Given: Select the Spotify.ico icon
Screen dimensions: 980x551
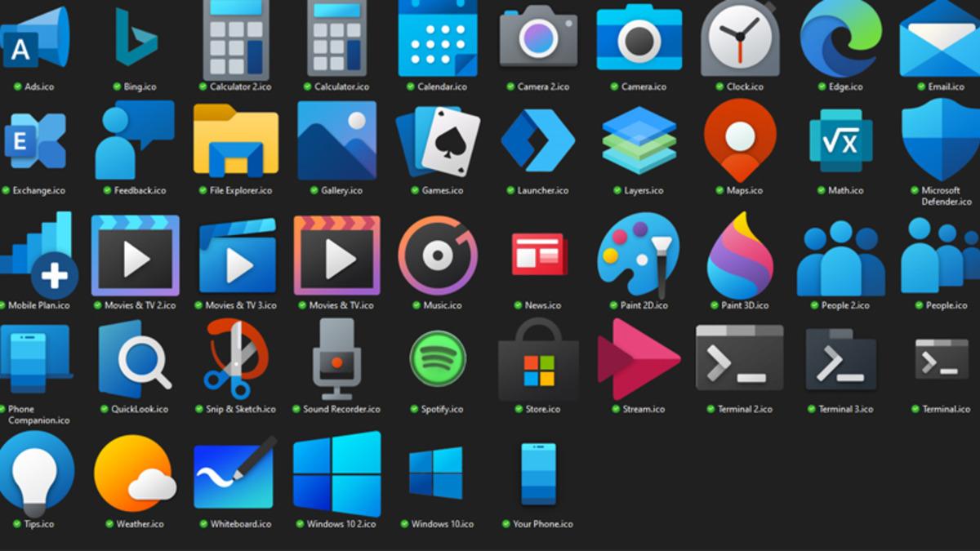Looking at the screenshot, I should click(x=438, y=359).
